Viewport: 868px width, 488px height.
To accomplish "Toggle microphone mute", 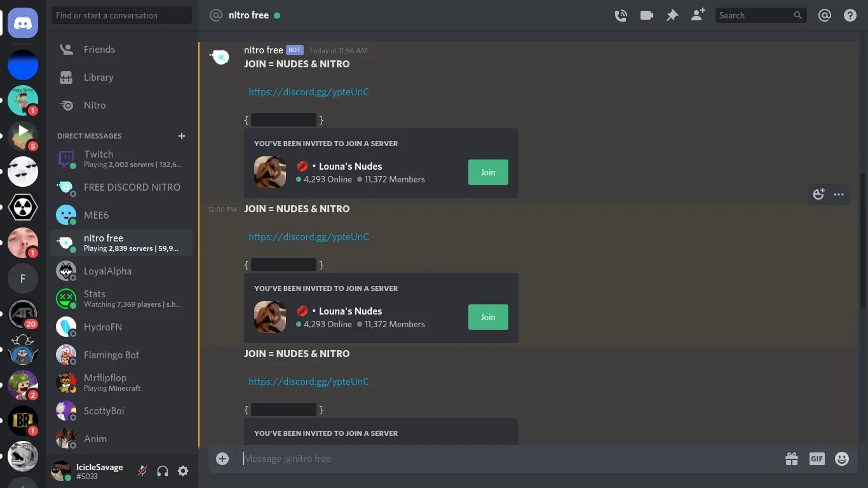I will click(x=142, y=471).
